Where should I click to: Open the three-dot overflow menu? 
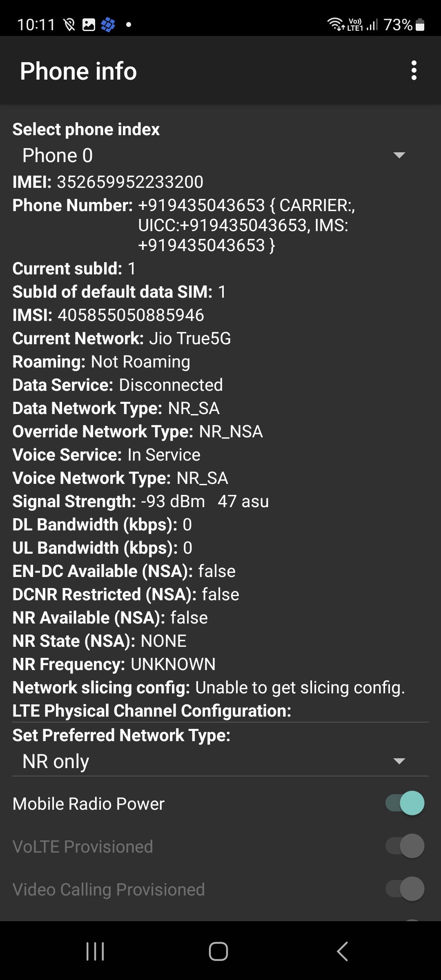[x=414, y=71]
